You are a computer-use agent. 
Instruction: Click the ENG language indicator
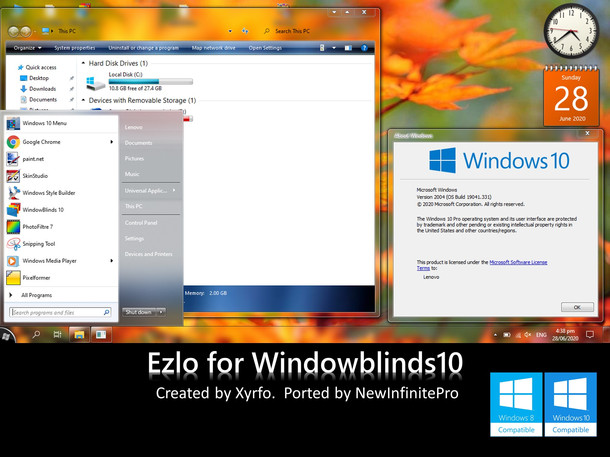pyautogui.click(x=541, y=335)
